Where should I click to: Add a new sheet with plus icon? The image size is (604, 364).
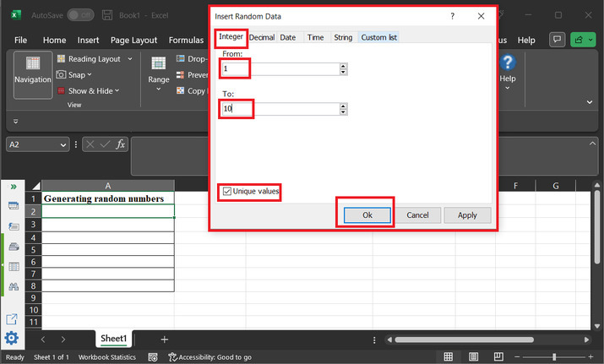point(165,339)
